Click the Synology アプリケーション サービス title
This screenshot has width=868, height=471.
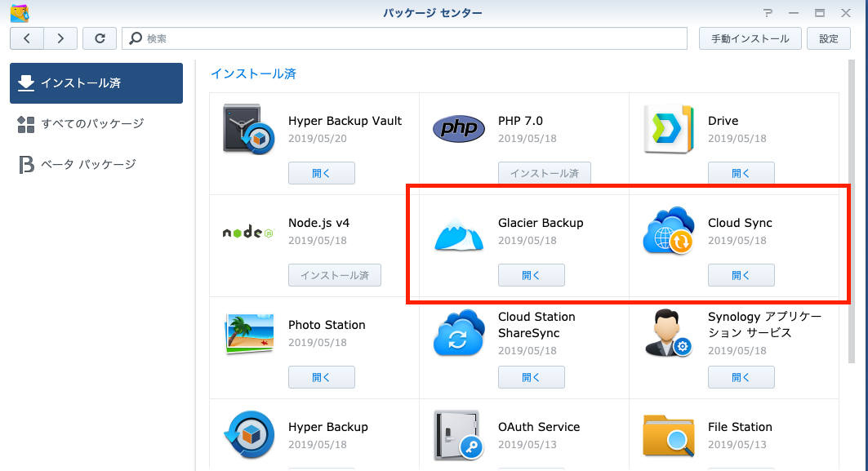coord(765,325)
